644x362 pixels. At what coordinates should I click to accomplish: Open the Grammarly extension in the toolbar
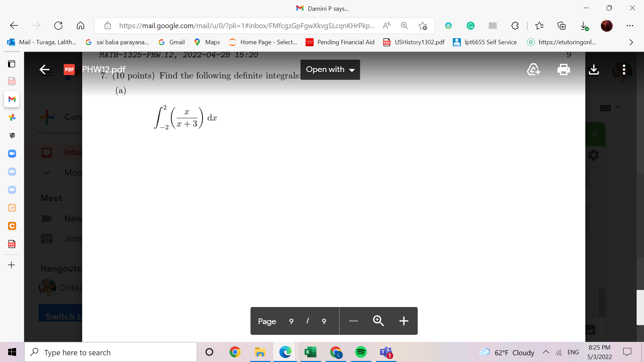pyautogui.click(x=470, y=25)
